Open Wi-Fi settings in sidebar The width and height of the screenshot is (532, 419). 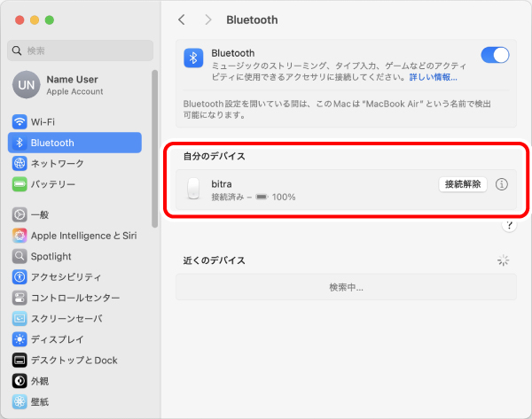point(43,121)
